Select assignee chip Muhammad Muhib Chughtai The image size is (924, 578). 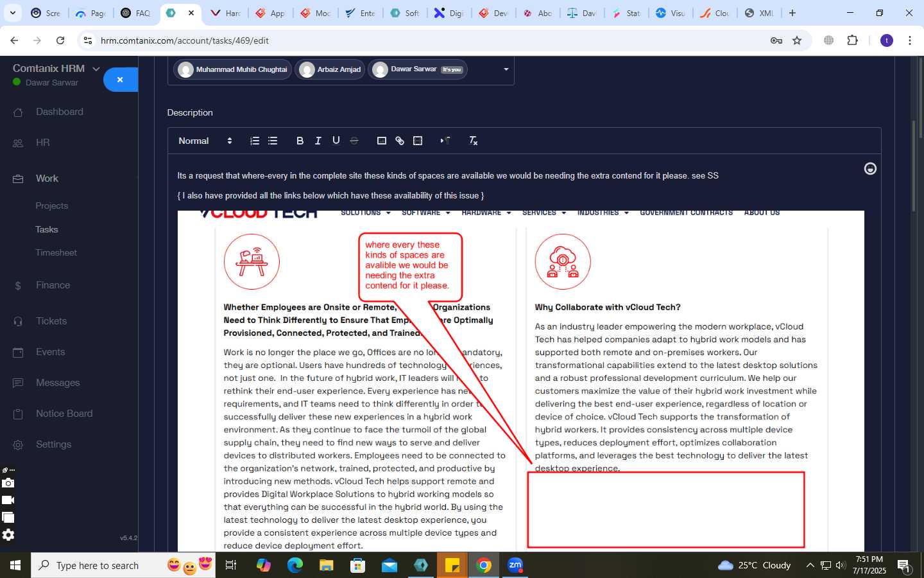pos(233,69)
